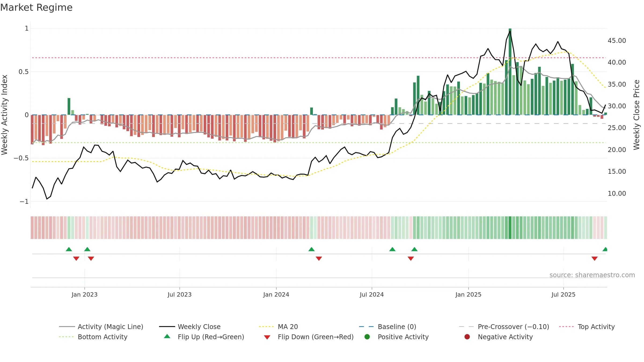Image resolution: width=644 pixels, height=362 pixels.
Task: Click the Jan 2025 x-axis label
Action: [x=468, y=295]
